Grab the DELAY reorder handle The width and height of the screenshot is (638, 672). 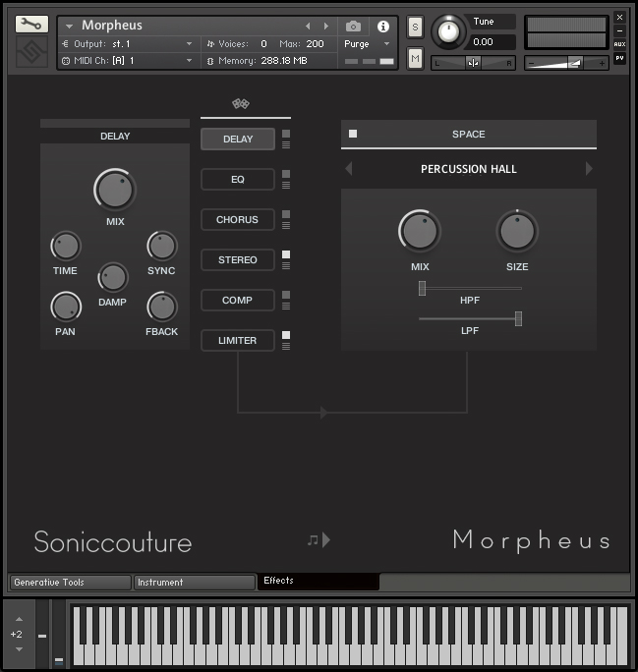286,144
